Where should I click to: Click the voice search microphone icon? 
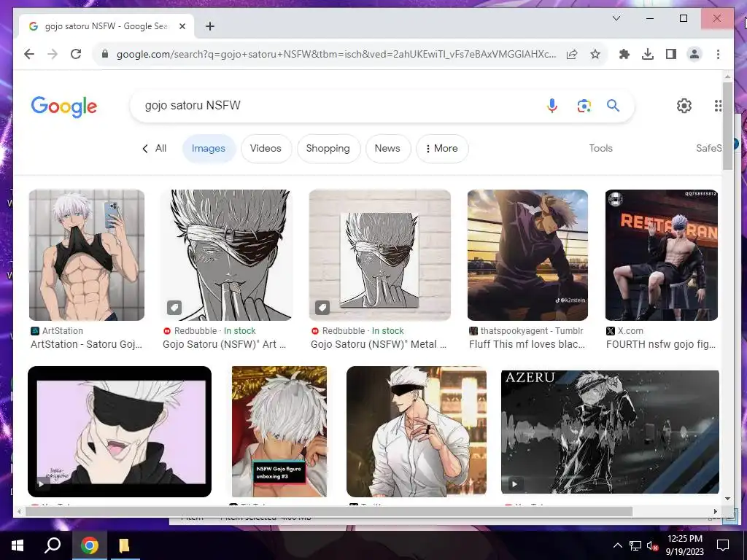[552, 105]
